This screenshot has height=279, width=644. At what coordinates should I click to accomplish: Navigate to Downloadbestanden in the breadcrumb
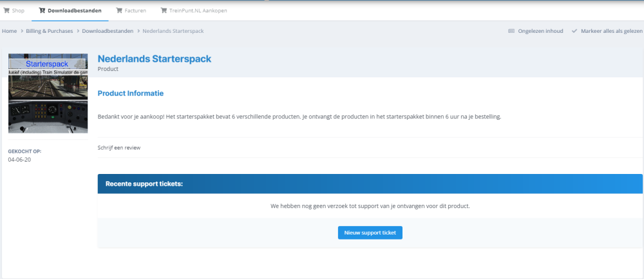pyautogui.click(x=108, y=30)
